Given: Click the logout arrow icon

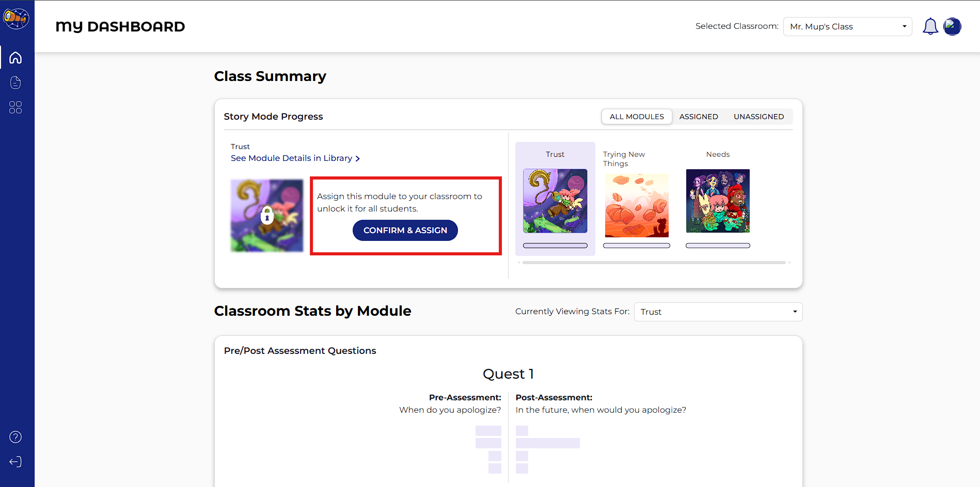Looking at the screenshot, I should pos(15,462).
